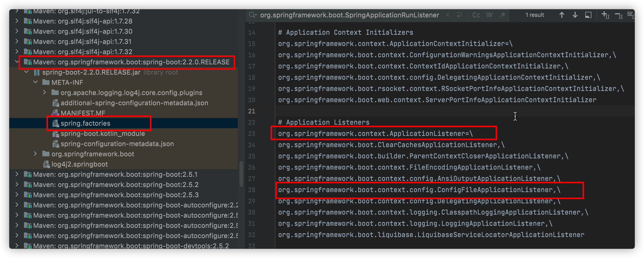Click library icon of Maven spring-boot:2.5.3
644x258 pixels.
pos(28,195)
